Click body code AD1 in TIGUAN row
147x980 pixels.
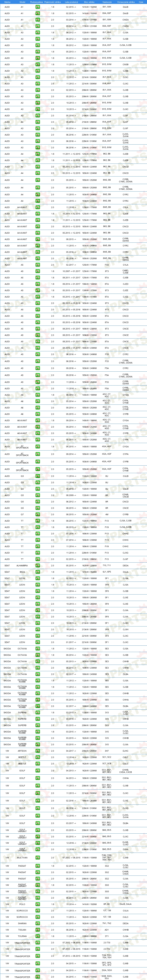[107, 930]
